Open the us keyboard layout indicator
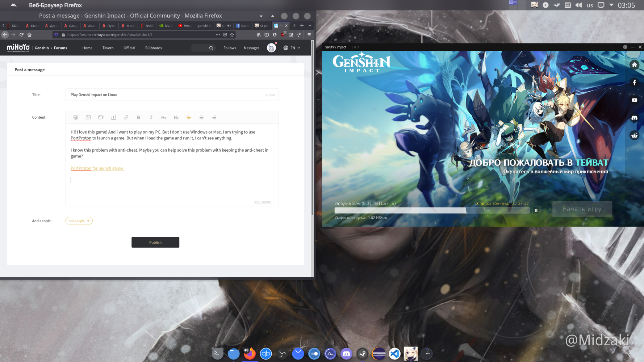The image size is (644, 362). tap(590, 5)
